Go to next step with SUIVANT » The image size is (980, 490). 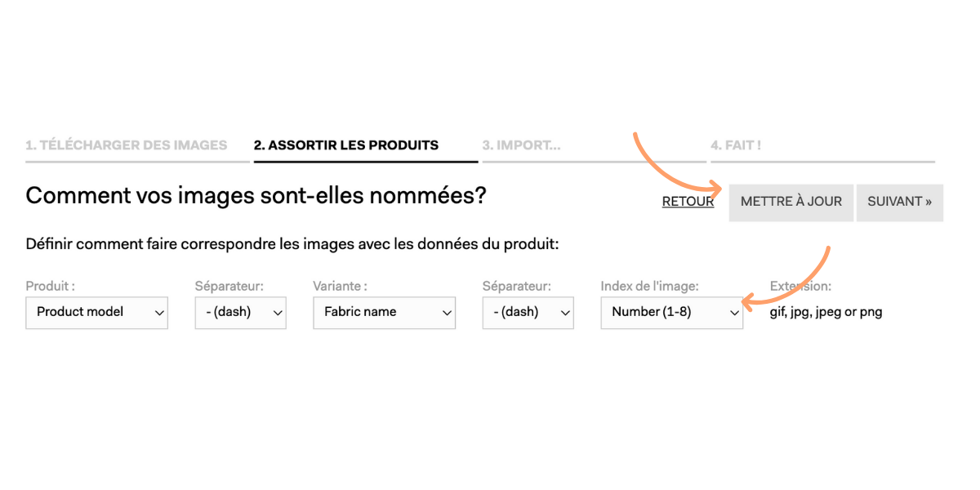pos(899,202)
